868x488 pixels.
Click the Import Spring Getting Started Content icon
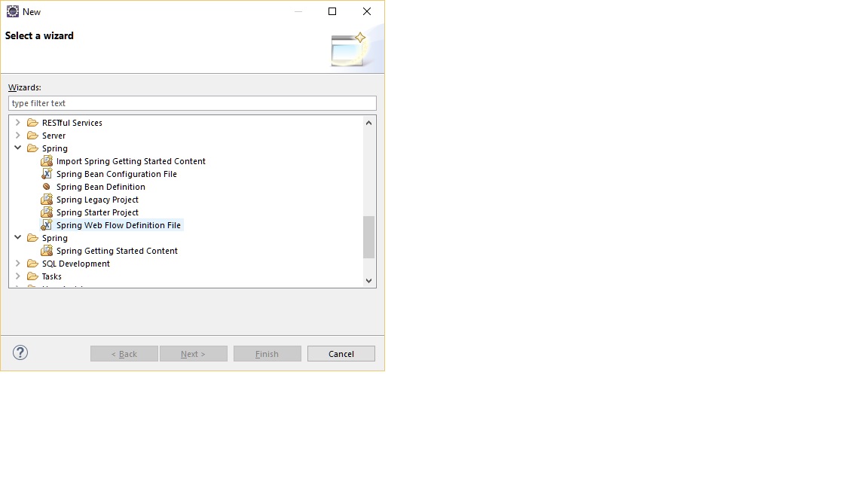tap(47, 161)
